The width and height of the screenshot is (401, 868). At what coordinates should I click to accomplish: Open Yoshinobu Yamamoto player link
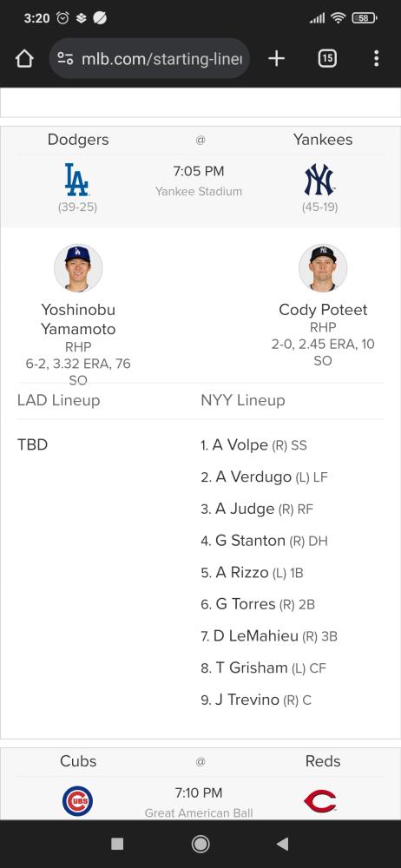pyautogui.click(x=78, y=319)
